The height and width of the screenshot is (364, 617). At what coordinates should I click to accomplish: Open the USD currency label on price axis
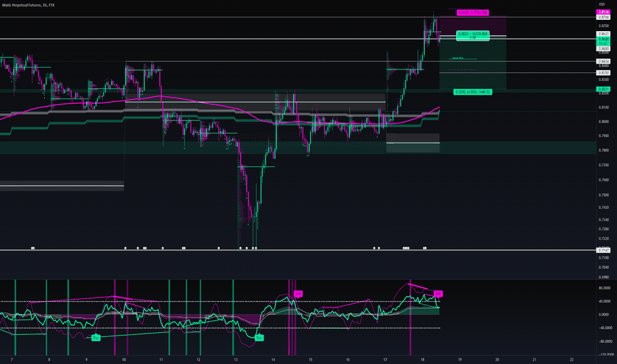pyautogui.click(x=602, y=5)
